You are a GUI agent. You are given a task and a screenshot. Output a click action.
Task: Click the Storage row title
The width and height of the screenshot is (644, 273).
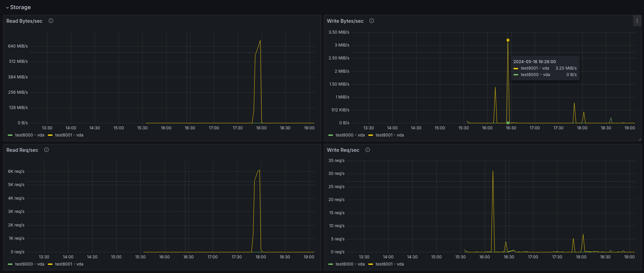click(20, 7)
